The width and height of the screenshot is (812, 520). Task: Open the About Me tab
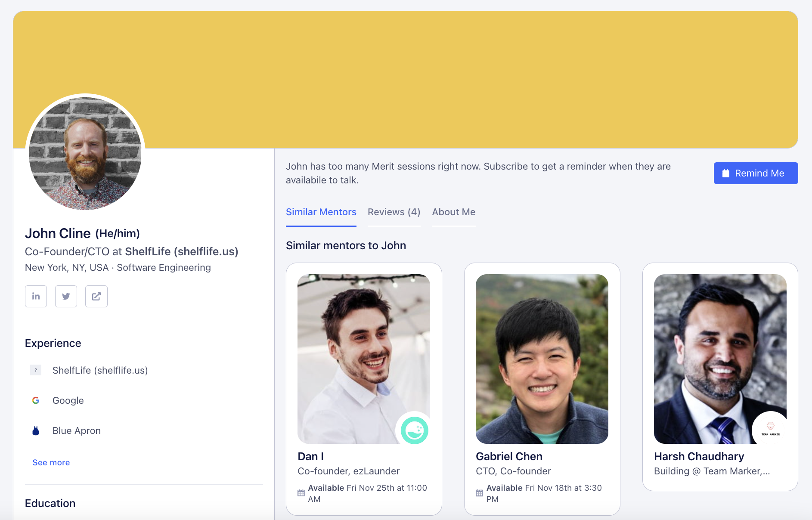[453, 212]
